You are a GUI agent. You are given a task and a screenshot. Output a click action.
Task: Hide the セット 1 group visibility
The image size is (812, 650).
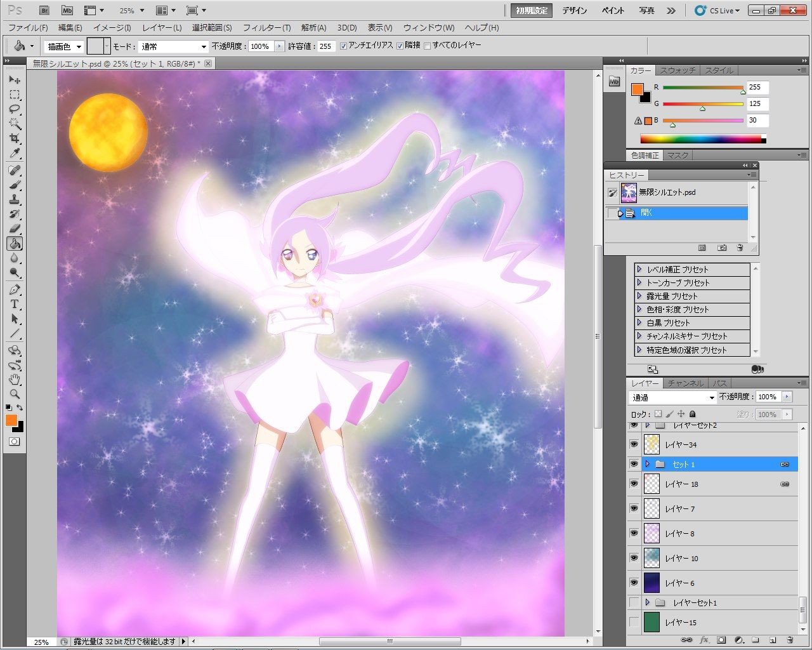(x=634, y=464)
